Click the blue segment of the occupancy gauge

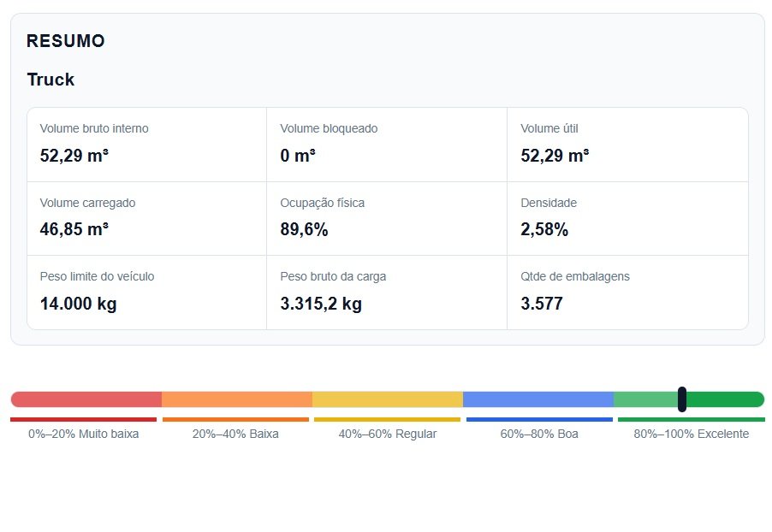(x=538, y=399)
